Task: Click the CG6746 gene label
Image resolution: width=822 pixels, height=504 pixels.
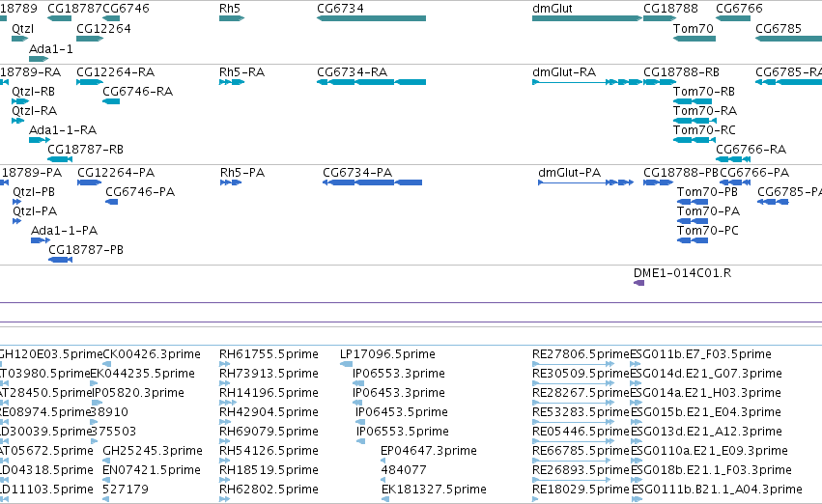Action: click(x=126, y=9)
